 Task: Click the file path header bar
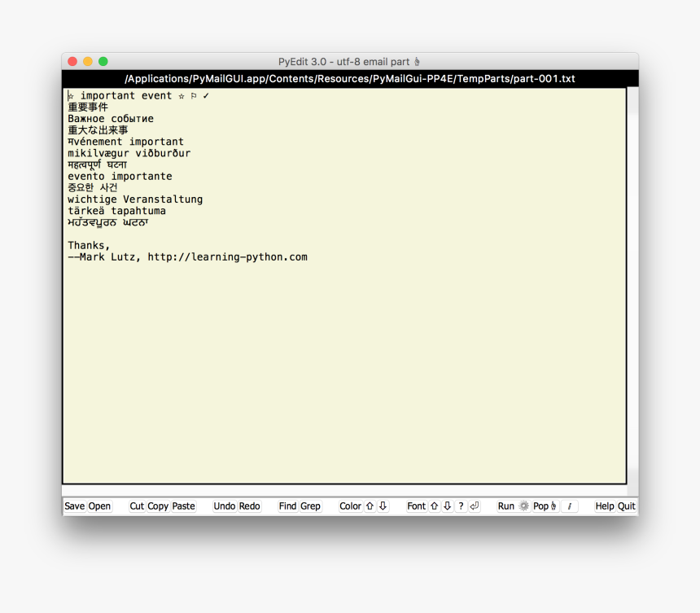tap(350, 79)
